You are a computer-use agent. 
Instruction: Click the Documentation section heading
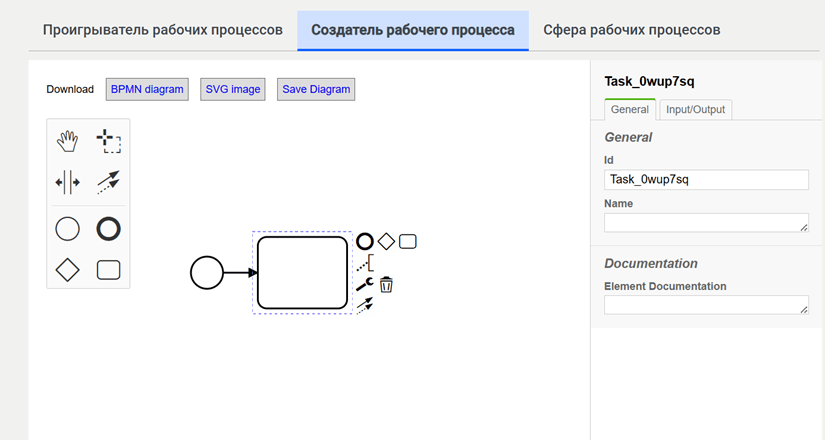click(651, 263)
